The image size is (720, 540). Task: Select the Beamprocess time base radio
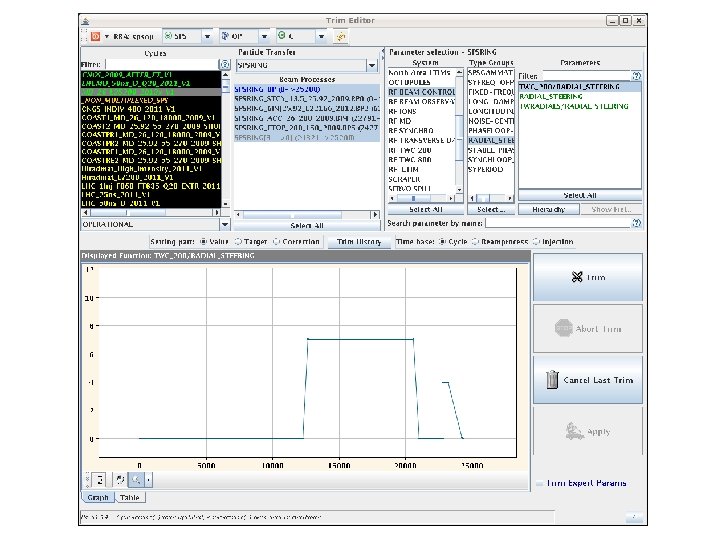[x=475, y=242]
